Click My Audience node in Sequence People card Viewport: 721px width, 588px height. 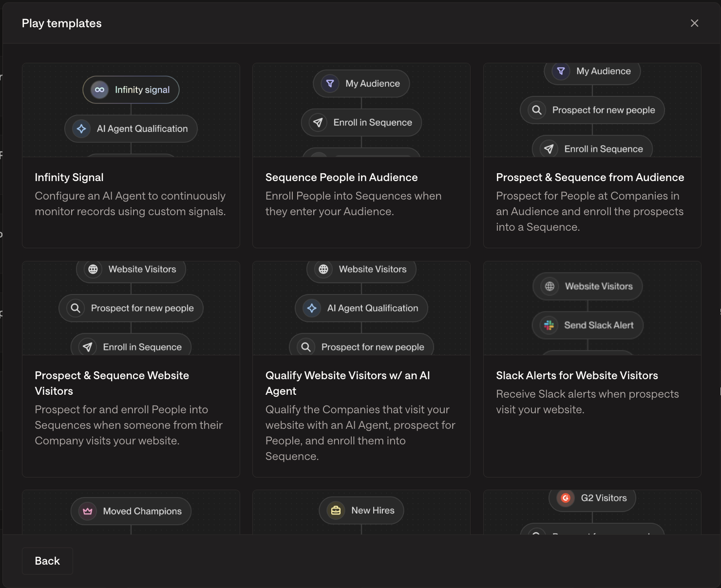tap(361, 83)
